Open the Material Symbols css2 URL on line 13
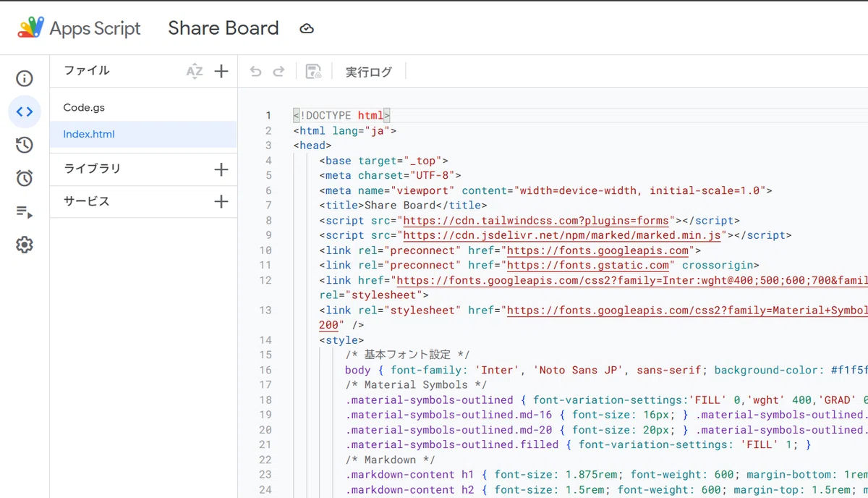 click(686, 310)
